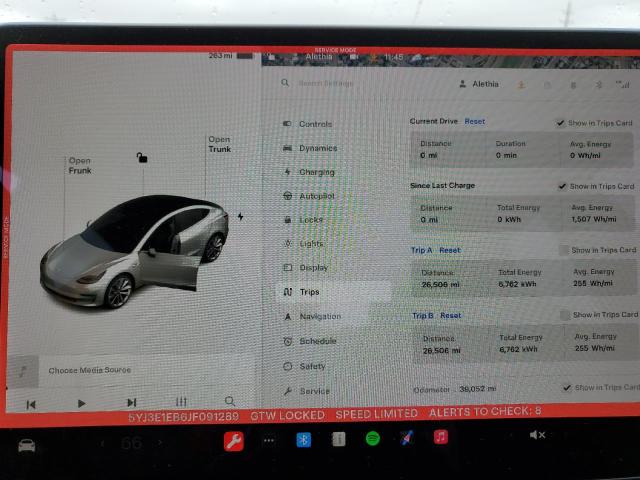Toggle Since Last Charge Show in Trips Card
The image size is (640, 480).
point(562,186)
